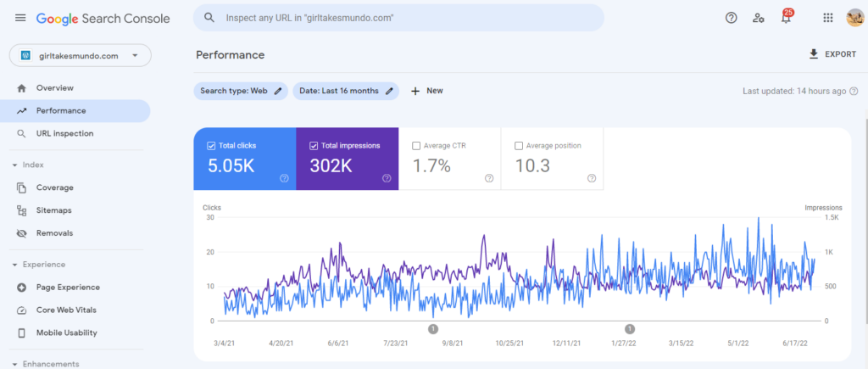The image size is (868, 369).
Task: Edit the Date: Last 16 months filter
Action: click(x=346, y=91)
